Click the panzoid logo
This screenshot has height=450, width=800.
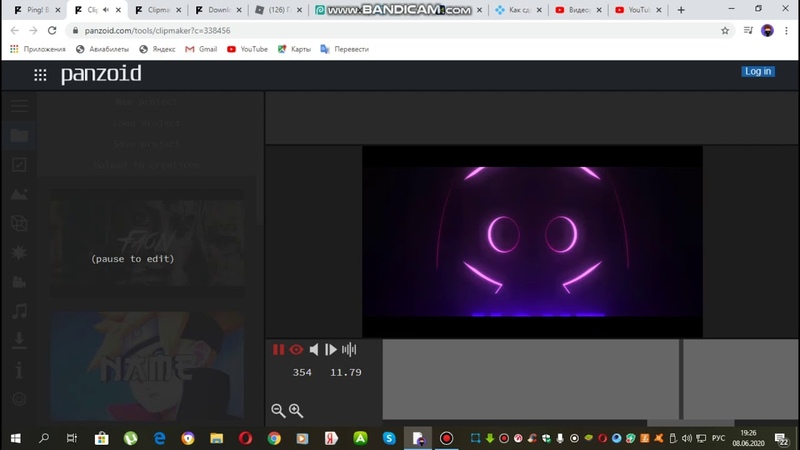click(x=101, y=74)
